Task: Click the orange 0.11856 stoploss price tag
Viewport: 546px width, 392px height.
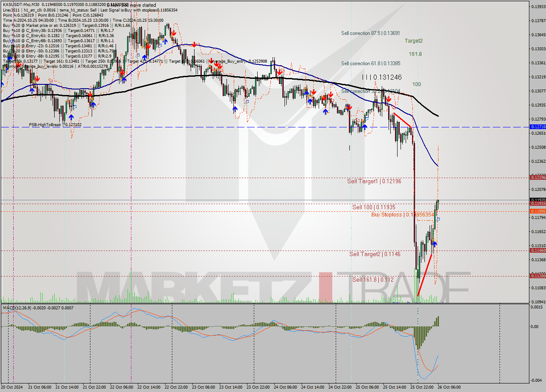Action: 537,211
